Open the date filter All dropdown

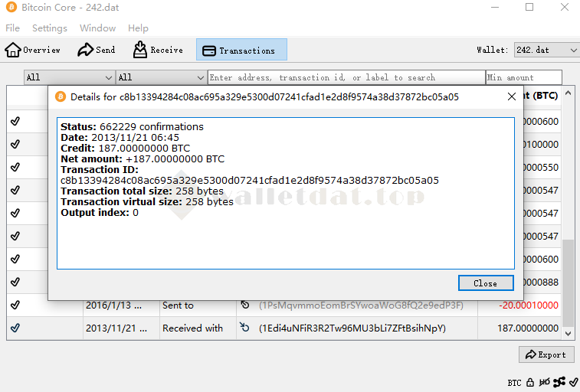(x=69, y=77)
